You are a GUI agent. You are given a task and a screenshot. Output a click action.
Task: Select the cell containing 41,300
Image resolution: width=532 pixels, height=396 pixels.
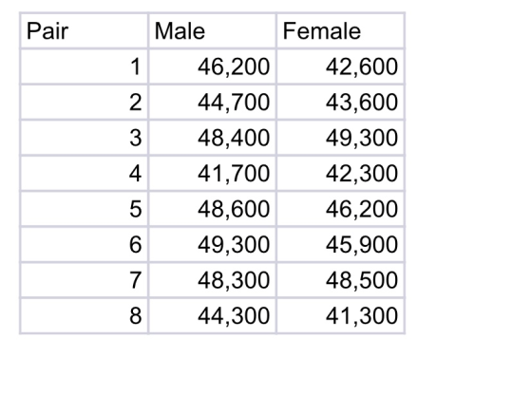click(x=341, y=315)
